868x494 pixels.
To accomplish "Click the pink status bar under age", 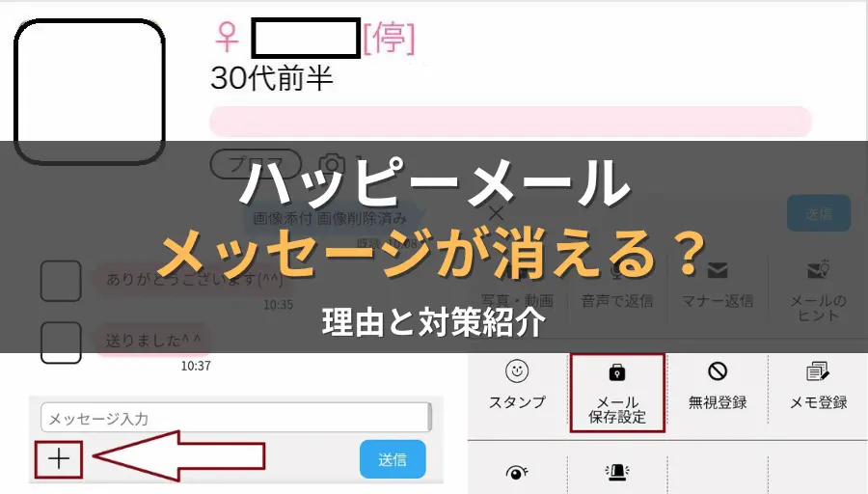I will (x=510, y=122).
